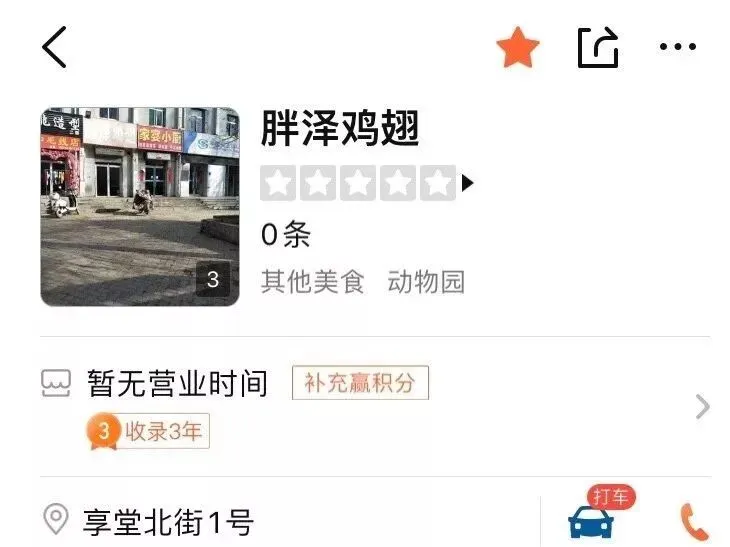Image resolution: width=730 pixels, height=547 pixels.
Task: Click the 补充赢积分 button
Action: click(x=360, y=383)
